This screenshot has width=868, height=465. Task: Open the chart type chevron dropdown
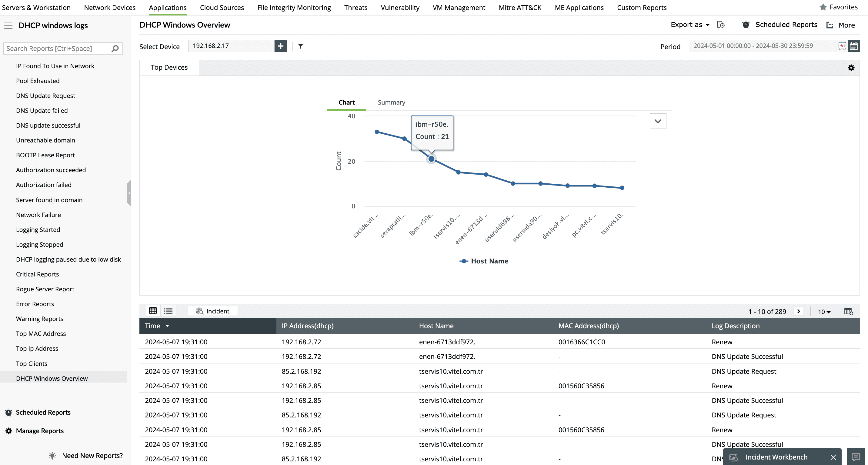coord(657,121)
